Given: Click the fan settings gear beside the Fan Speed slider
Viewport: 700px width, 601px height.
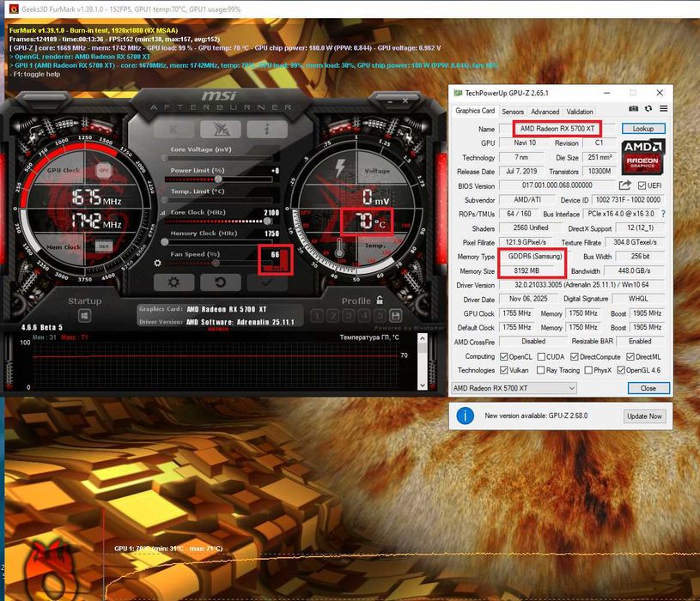Looking at the screenshot, I should coord(157,264).
